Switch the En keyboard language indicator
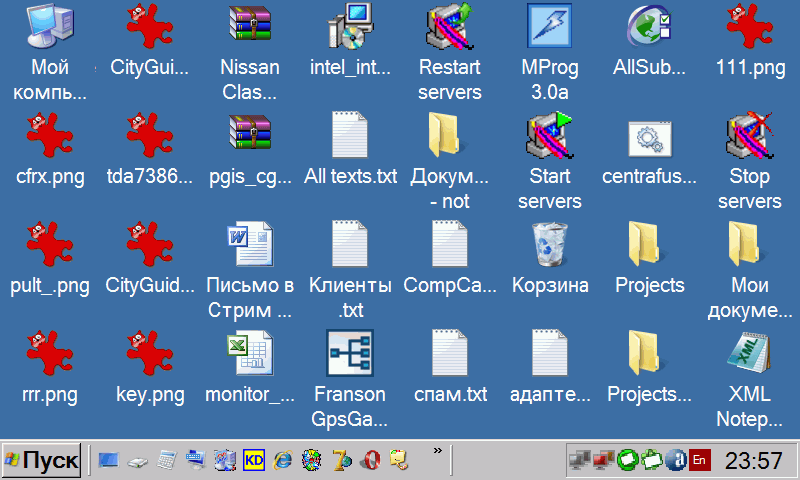This screenshot has height=480, width=800. [700, 461]
